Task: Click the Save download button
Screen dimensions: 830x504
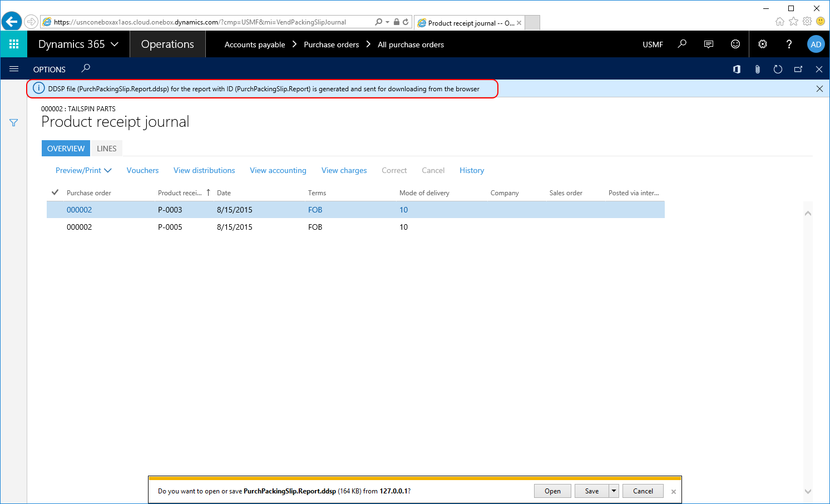Action: 592,491
